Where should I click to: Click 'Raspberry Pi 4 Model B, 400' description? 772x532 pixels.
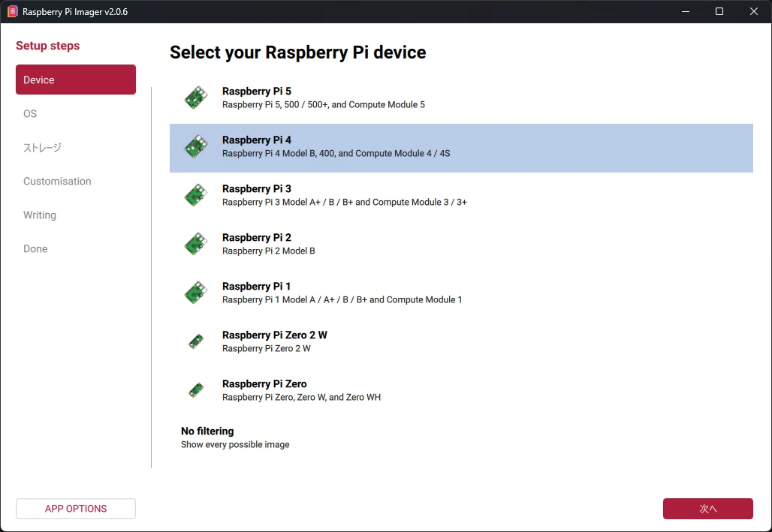click(336, 153)
